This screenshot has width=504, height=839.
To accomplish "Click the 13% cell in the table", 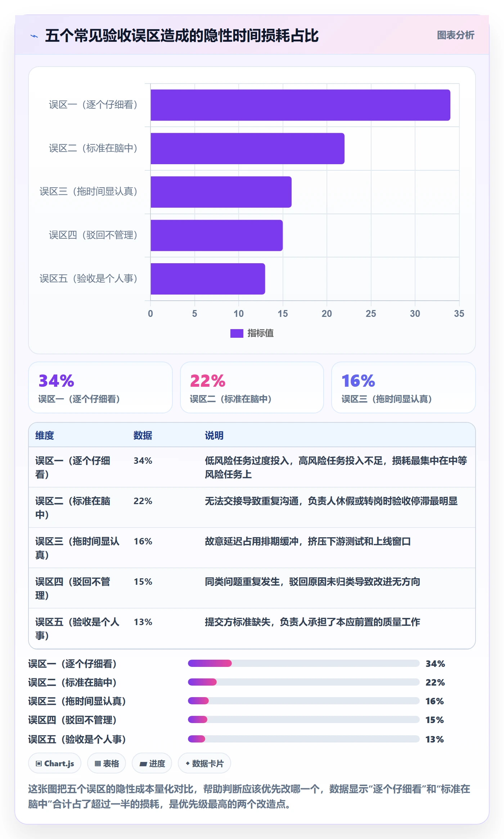I will [143, 622].
